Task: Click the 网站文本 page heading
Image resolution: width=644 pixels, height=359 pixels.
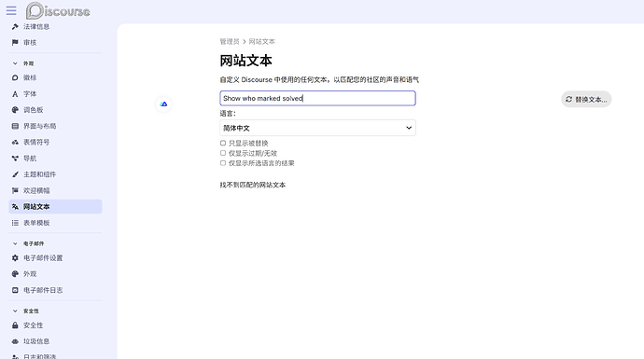Action: [246, 61]
